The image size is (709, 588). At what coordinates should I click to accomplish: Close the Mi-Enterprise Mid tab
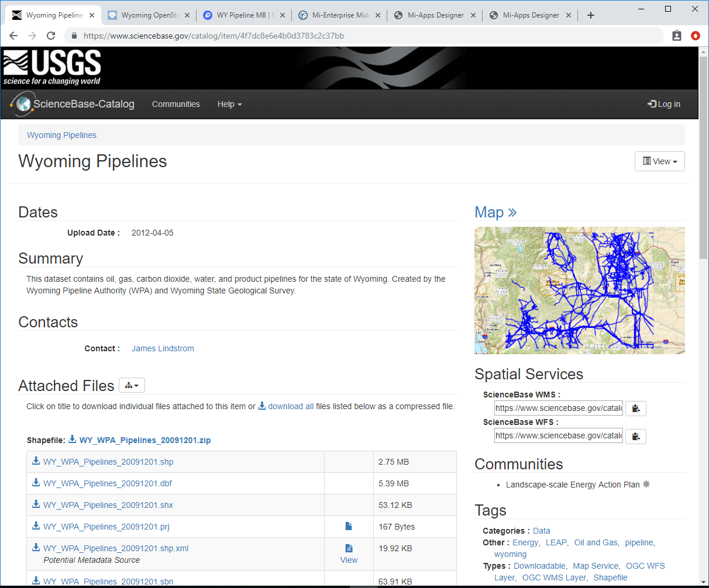(x=378, y=15)
